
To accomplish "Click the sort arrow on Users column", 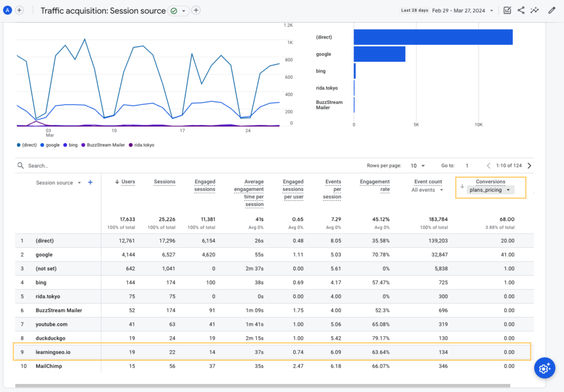I will click(x=116, y=182).
